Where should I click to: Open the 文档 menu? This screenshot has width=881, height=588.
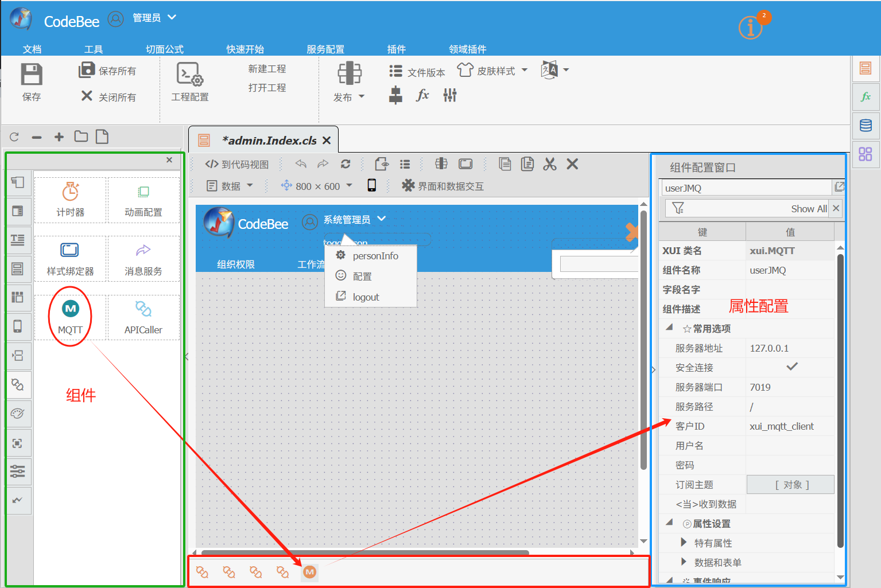pyautogui.click(x=32, y=49)
